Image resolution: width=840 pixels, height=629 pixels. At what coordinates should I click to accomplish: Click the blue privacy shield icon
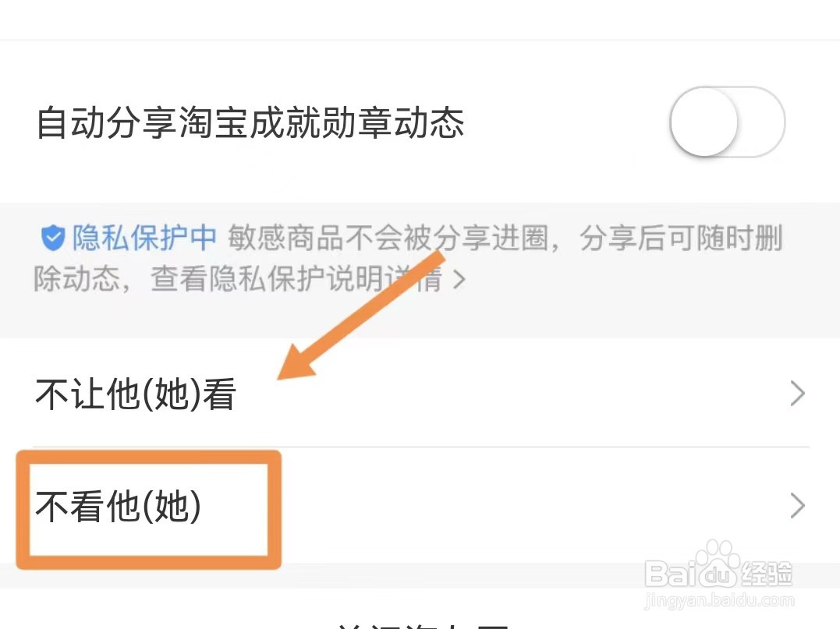(52, 238)
